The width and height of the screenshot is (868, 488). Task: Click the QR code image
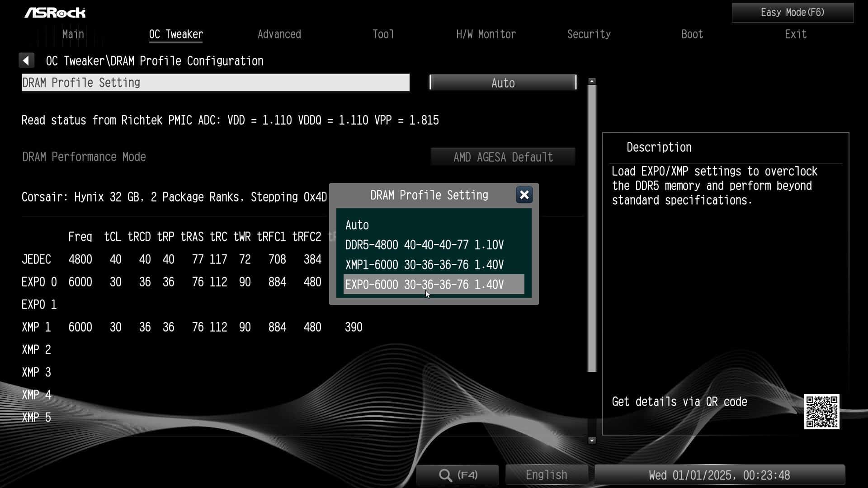pyautogui.click(x=821, y=412)
